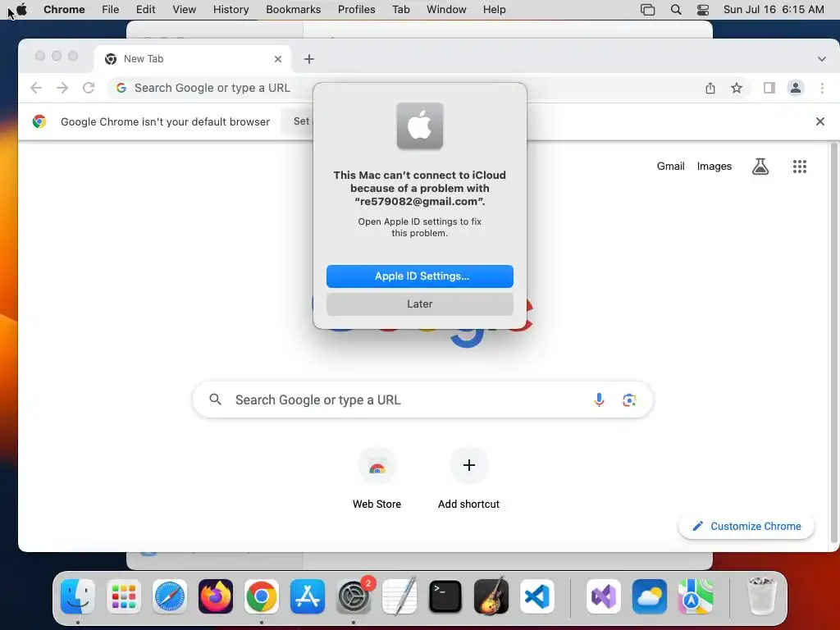Open Launchpad from the Dock
This screenshot has height=630, width=840.
point(124,596)
